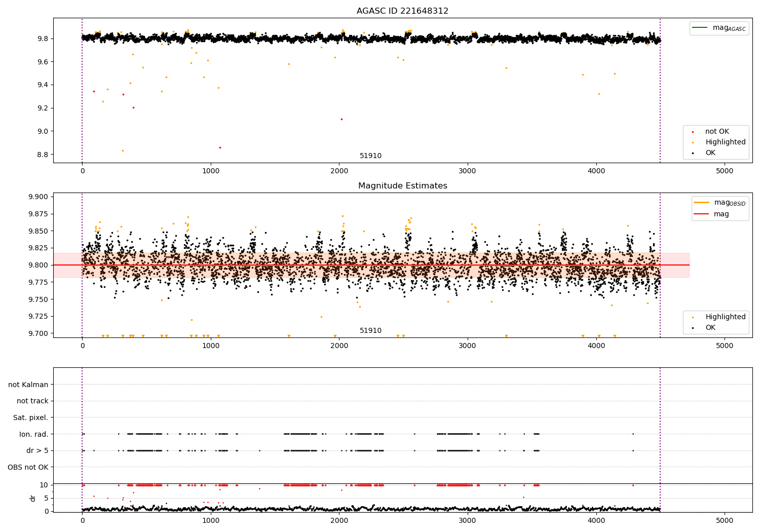The width and height of the screenshot is (760, 532).
Task: Click the "9.725" y-axis tick label
Action: [38, 316]
